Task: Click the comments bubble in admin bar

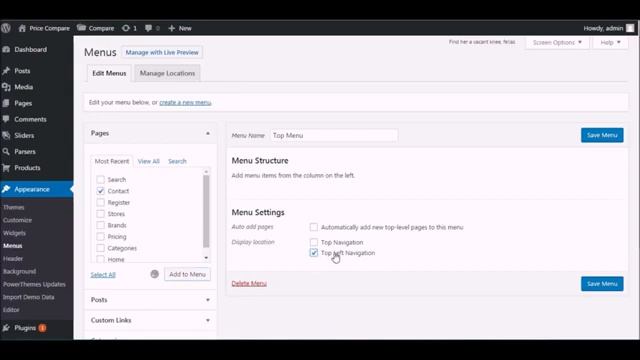Action: [149, 28]
